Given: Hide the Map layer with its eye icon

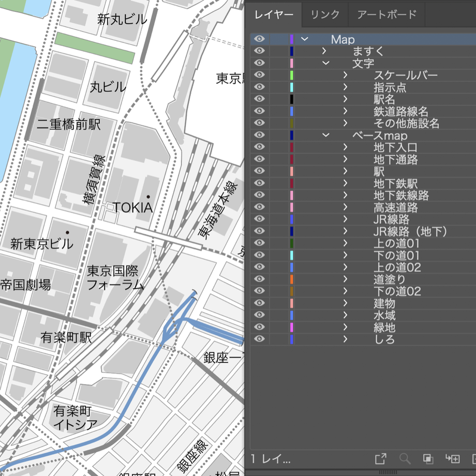Looking at the screenshot, I should click(259, 39).
